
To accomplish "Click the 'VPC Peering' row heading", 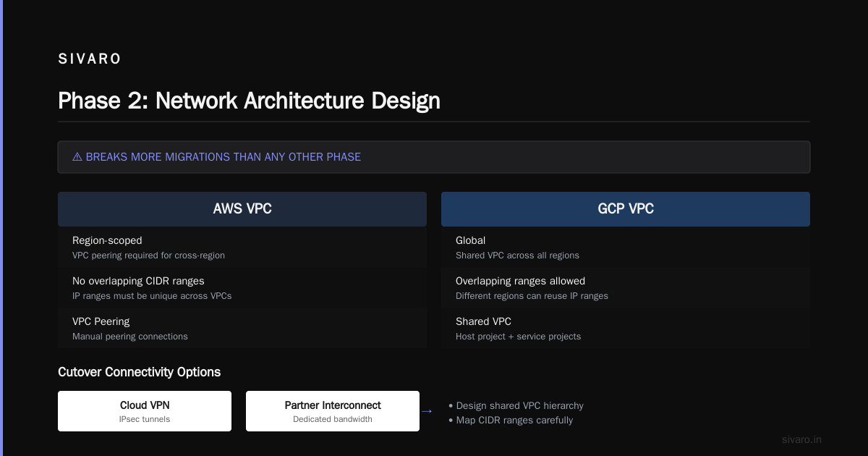I will click(x=101, y=321).
